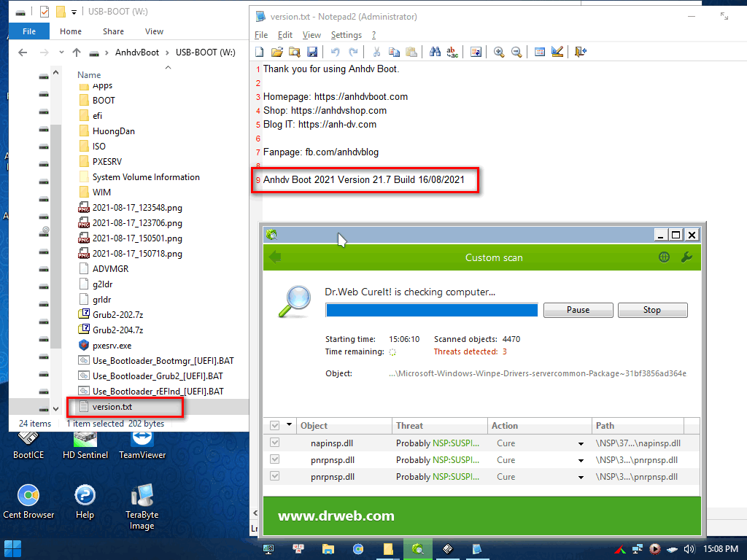Click the Exit door icon in Notepad2 toolbar
Image resolution: width=747 pixels, height=560 pixels.
580,52
